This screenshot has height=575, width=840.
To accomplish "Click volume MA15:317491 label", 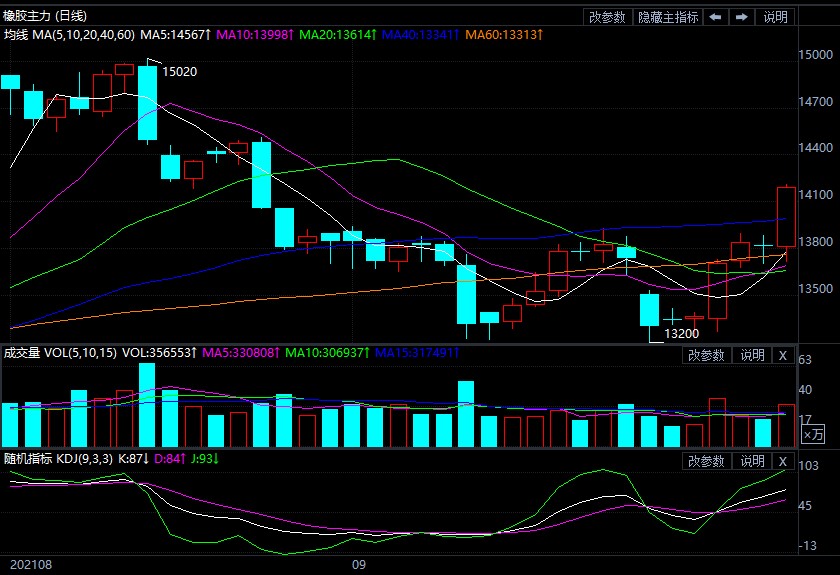I will 417,353.
